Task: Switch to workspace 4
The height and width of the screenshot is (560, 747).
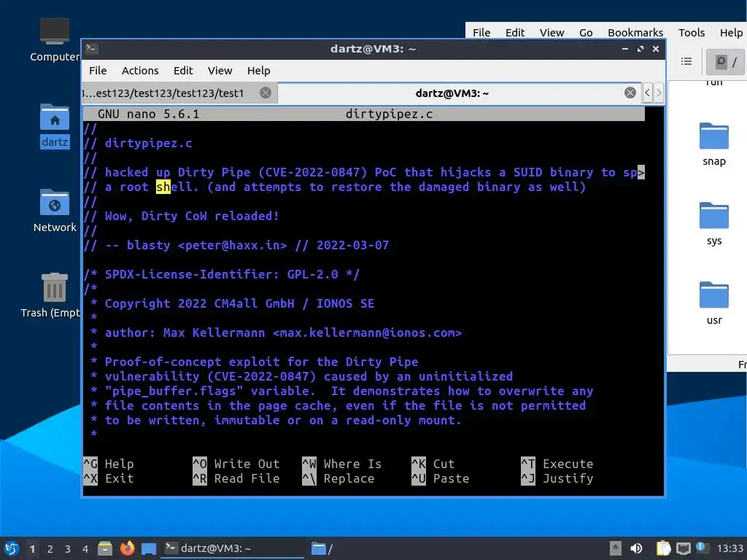Action: click(85, 549)
